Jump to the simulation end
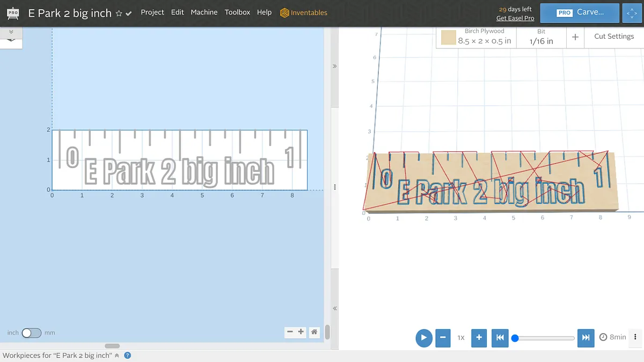Screen dimensions: 644x362 pyautogui.click(x=586, y=337)
